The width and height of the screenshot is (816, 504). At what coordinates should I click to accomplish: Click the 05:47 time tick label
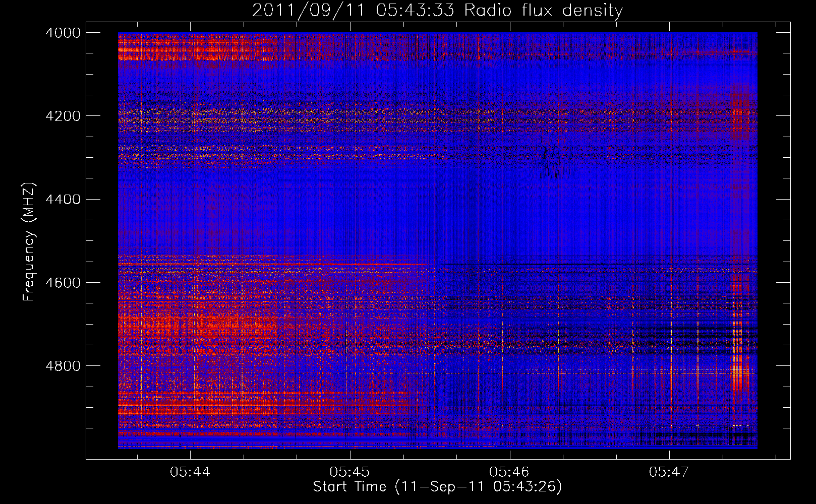point(669,472)
